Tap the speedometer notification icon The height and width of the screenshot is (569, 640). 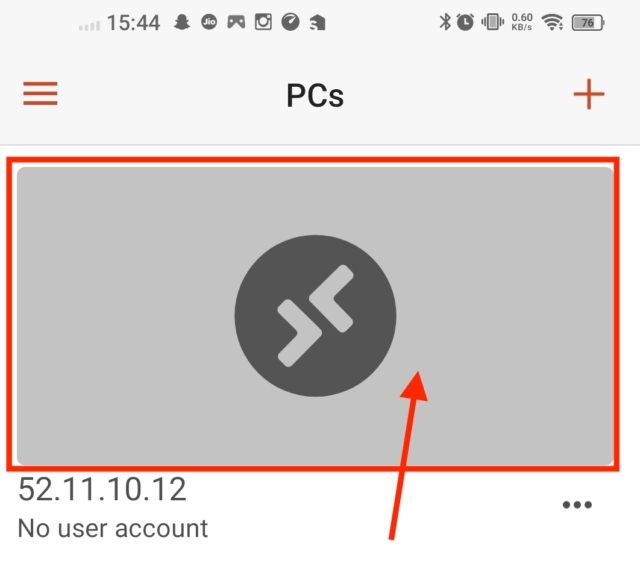click(291, 22)
